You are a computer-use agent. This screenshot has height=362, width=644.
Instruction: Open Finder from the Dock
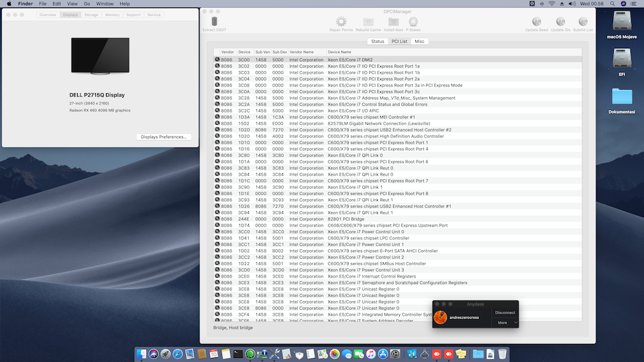(x=142, y=354)
